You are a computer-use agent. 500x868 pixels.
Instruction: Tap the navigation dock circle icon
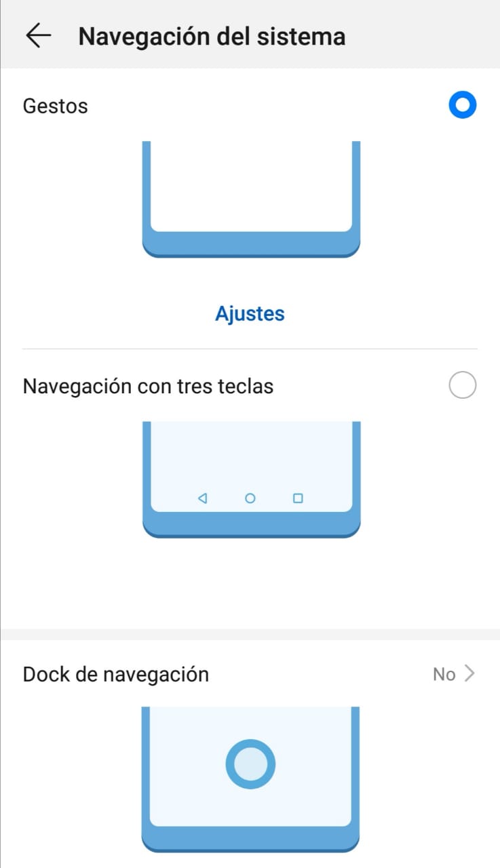click(250, 765)
